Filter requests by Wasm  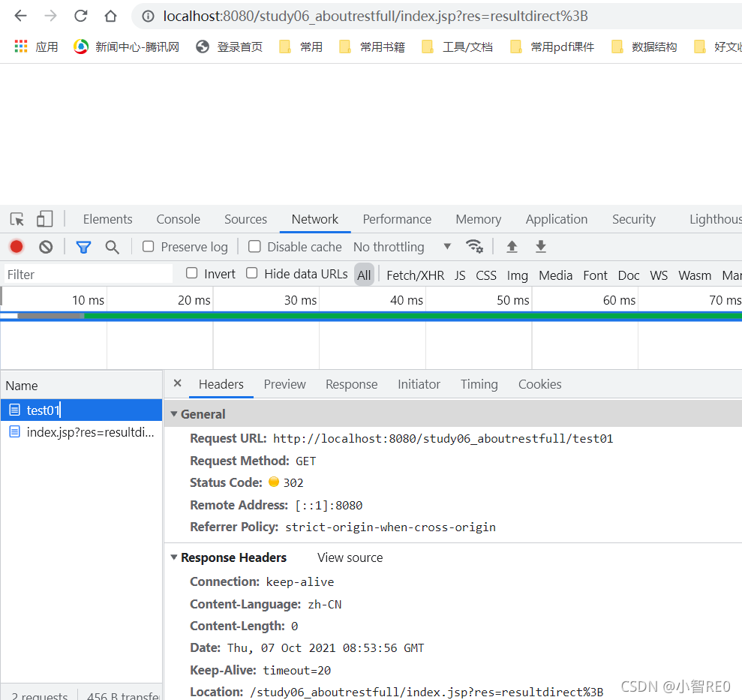695,275
